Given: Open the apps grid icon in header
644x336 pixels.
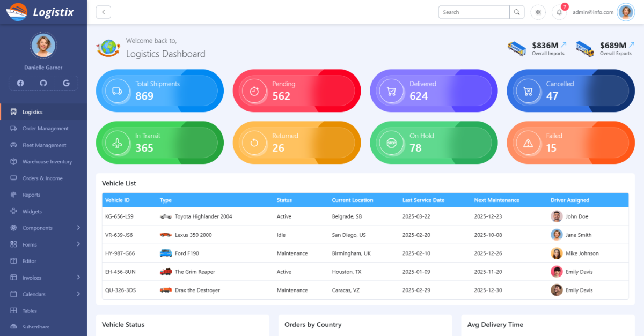Looking at the screenshot, I should pyautogui.click(x=538, y=12).
